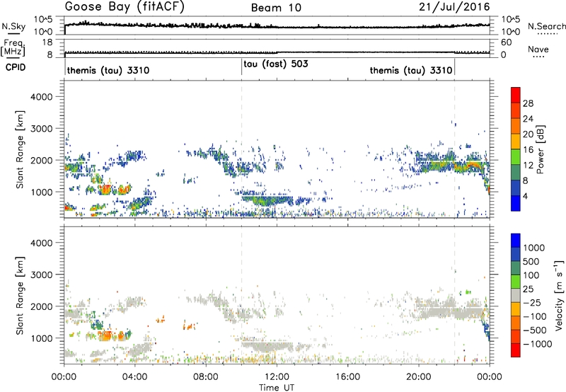566x392 pixels.
Task: Select the Beam 10 heading
Action: pyautogui.click(x=276, y=8)
